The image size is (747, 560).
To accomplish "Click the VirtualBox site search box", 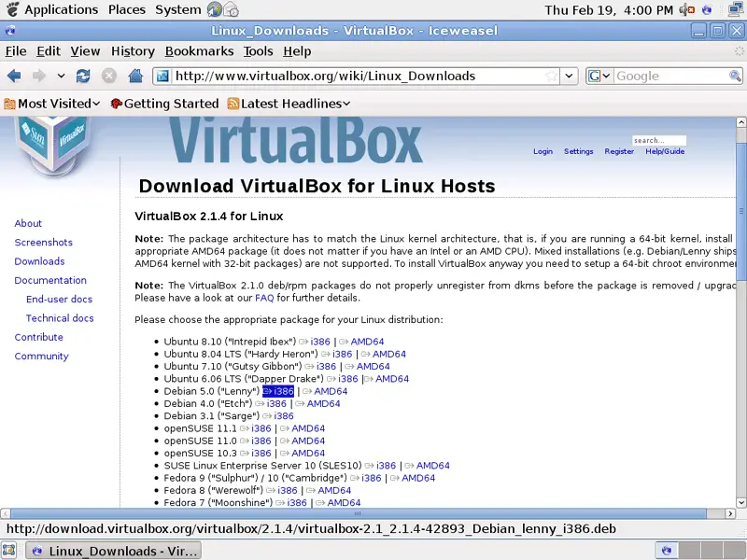I will 659,141.
